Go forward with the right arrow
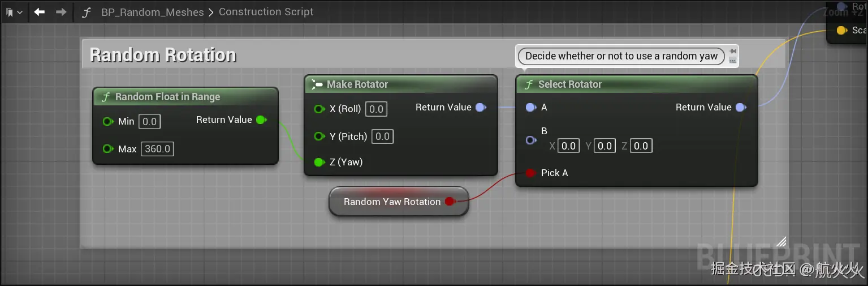This screenshot has width=868, height=286. pos(61,12)
